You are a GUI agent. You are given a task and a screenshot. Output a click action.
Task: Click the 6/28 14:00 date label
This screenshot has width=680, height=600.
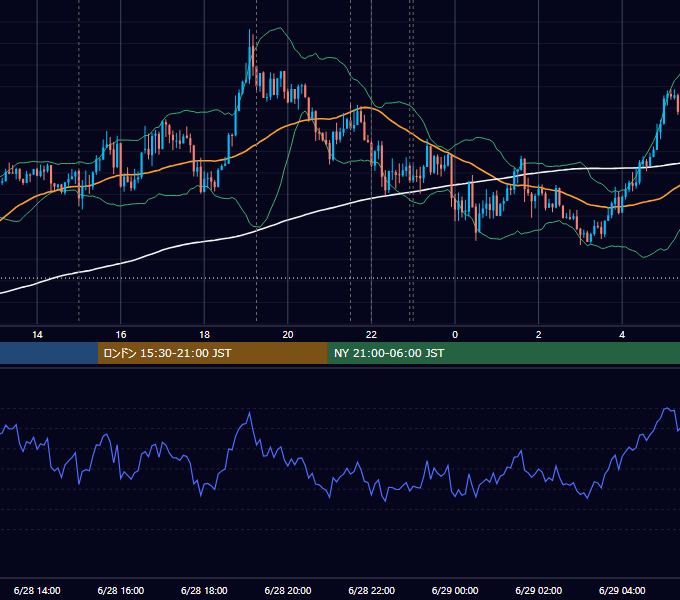(x=37, y=590)
